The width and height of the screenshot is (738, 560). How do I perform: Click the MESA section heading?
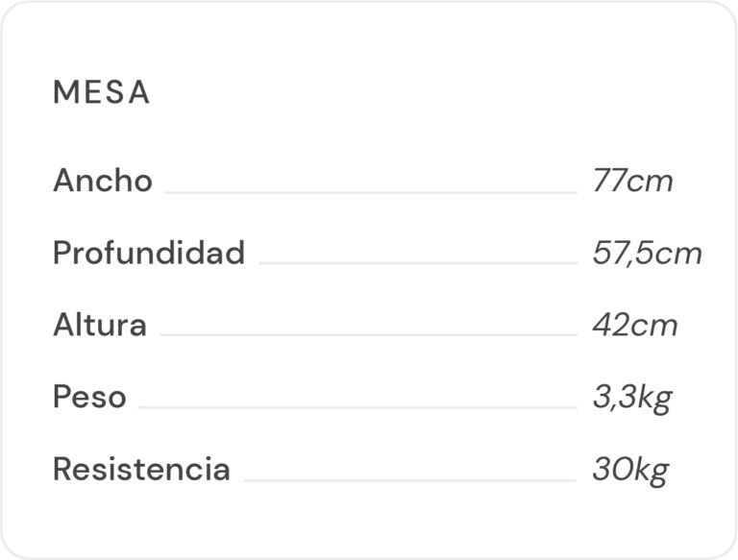[x=101, y=93]
